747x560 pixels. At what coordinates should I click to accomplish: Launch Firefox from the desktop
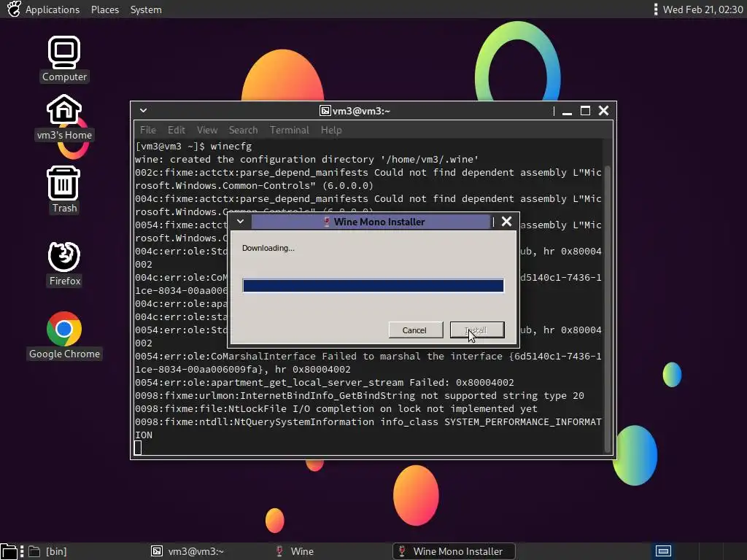[64, 263]
